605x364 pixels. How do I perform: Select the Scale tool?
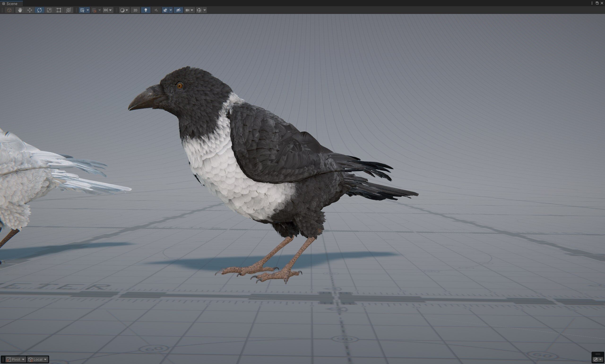[49, 10]
